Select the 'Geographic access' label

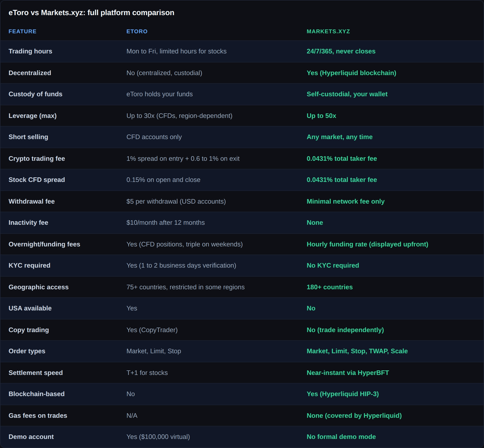point(38,287)
